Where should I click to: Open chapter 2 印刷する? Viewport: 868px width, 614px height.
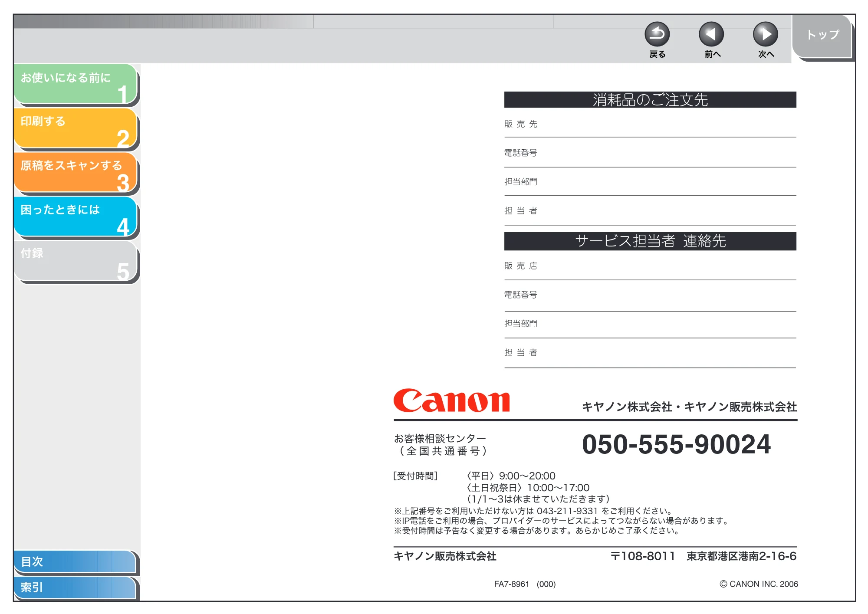click(76, 128)
